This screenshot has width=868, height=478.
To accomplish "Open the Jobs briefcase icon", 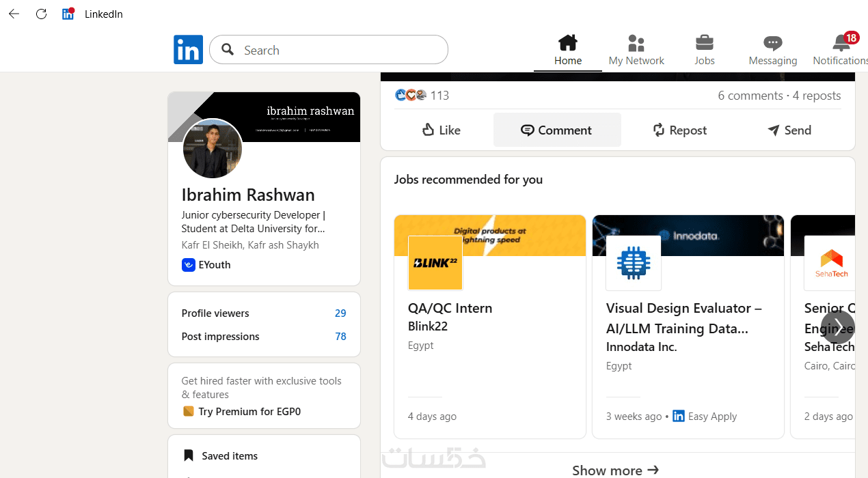I will pyautogui.click(x=704, y=44).
